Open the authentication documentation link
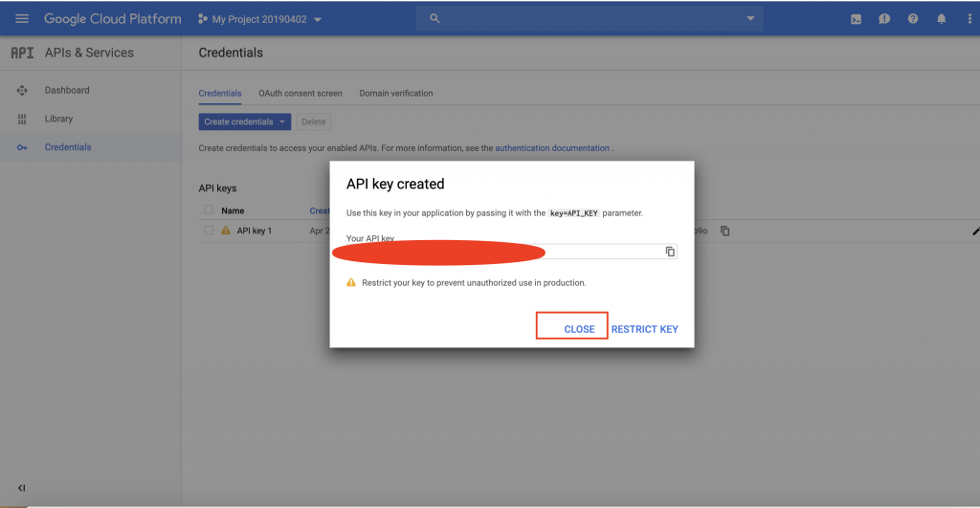The image size is (980, 508). (552, 148)
